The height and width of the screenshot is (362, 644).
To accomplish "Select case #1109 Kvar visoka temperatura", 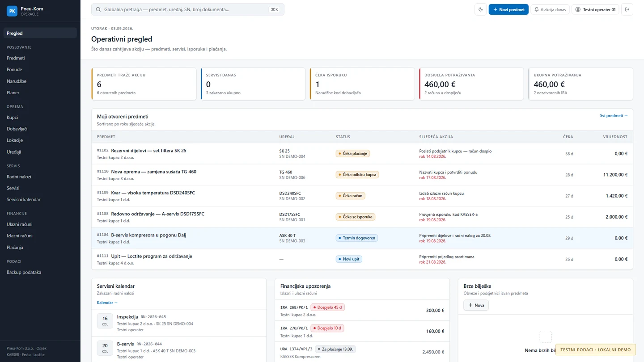I will click(362, 196).
